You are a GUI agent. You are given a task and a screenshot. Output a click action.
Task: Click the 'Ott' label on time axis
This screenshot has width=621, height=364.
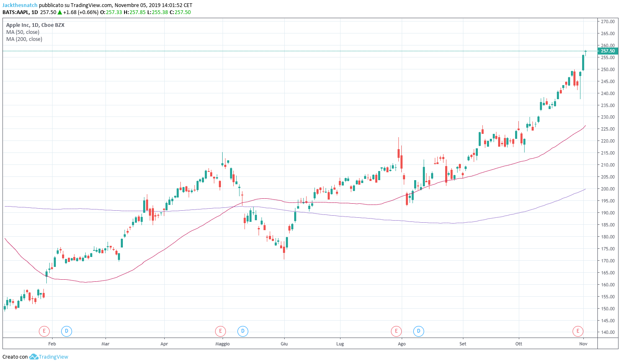pyautogui.click(x=519, y=344)
